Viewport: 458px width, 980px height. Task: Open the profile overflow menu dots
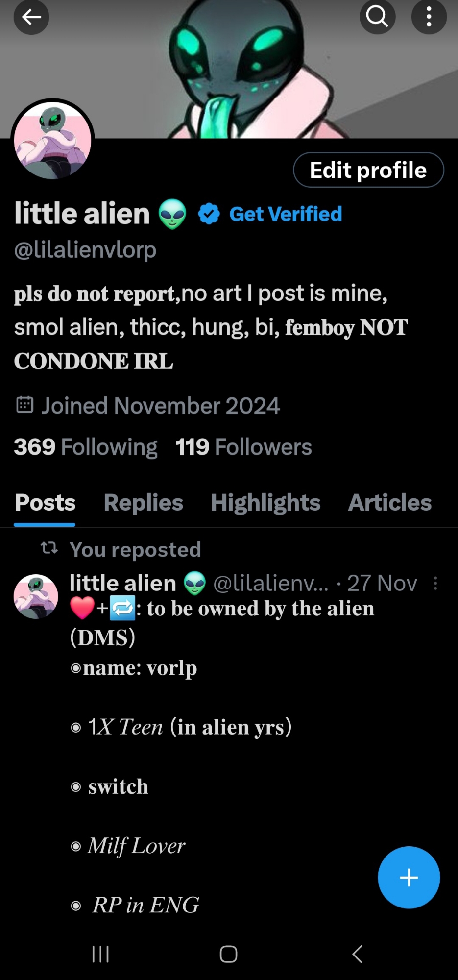coord(429,17)
